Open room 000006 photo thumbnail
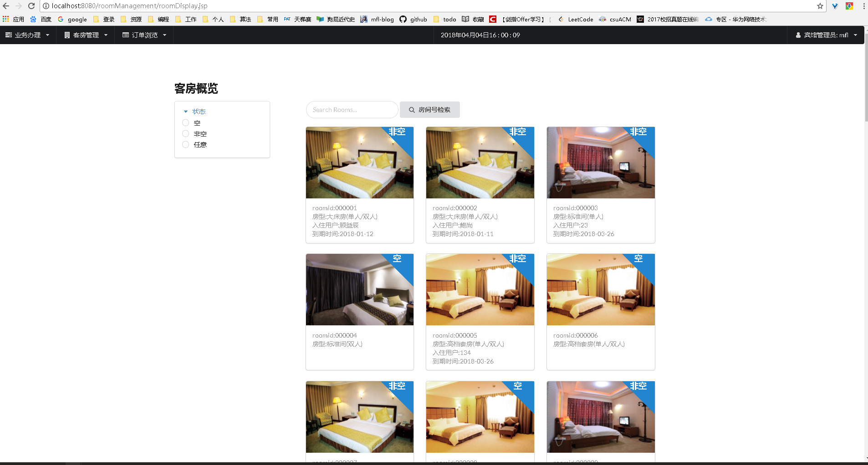Screen dimensions: 868x465 (x=601, y=289)
